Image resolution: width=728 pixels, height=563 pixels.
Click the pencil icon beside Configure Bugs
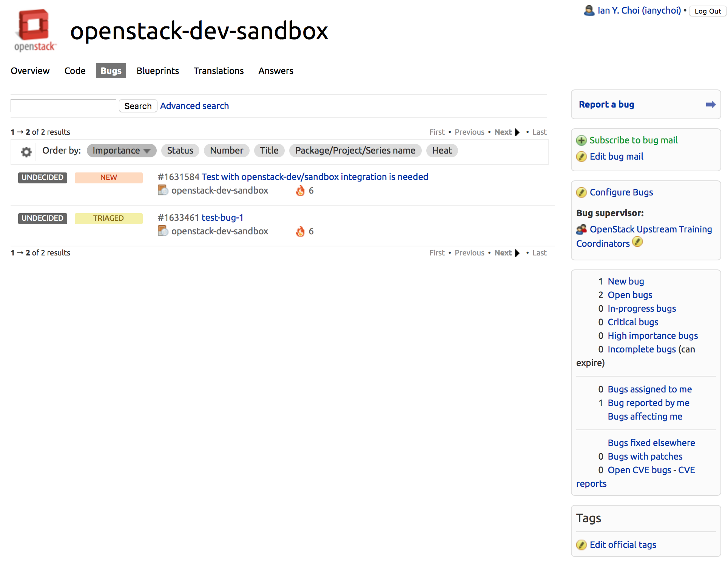581,193
